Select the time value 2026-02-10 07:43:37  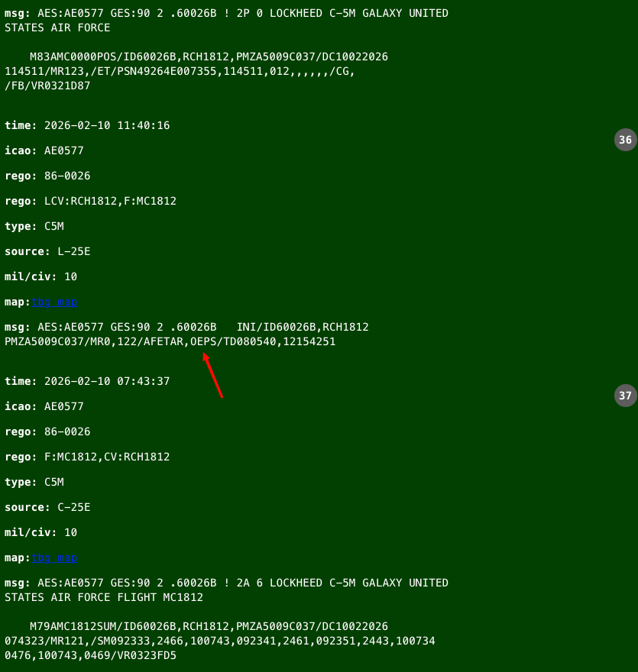pos(107,381)
